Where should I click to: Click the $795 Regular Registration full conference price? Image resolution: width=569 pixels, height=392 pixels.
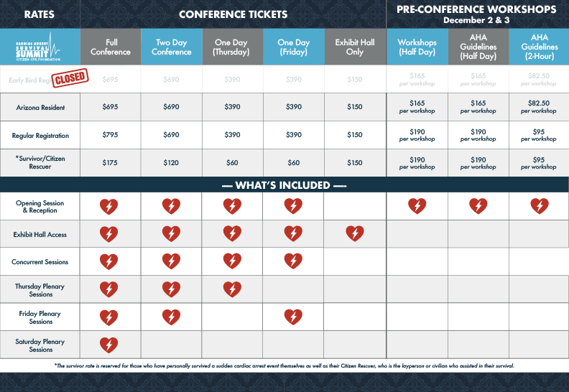tap(111, 135)
